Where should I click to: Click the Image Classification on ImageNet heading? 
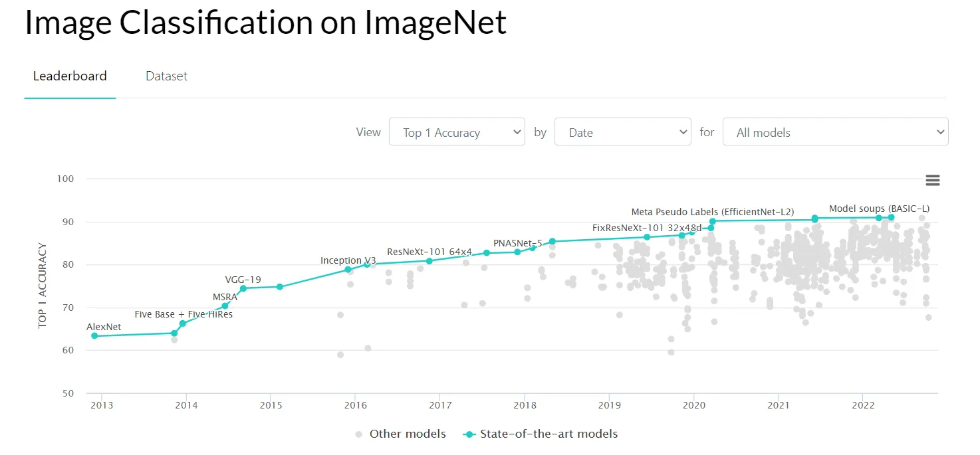click(265, 23)
